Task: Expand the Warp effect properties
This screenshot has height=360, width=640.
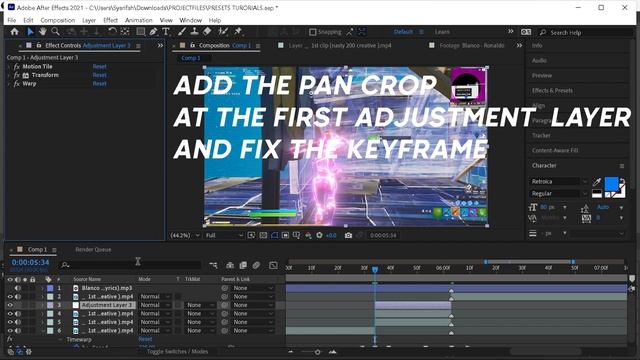Action: point(9,84)
